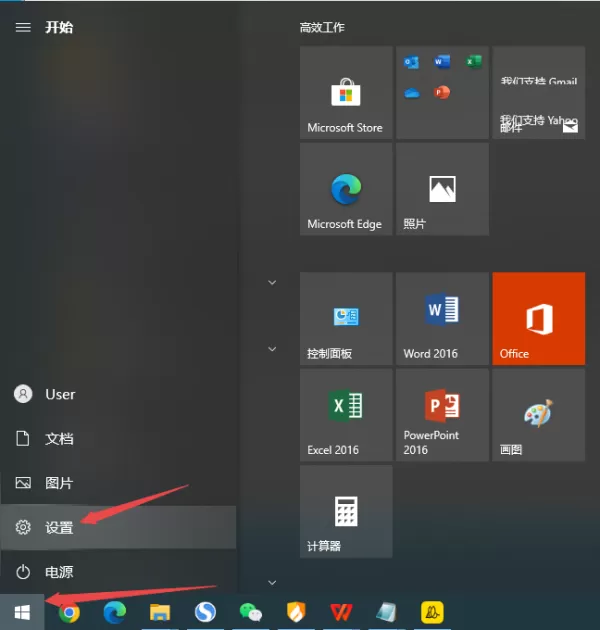Screen dimensions: 600x630
Task: Open Sogou browser from the taskbar
Action: [x=205, y=612]
